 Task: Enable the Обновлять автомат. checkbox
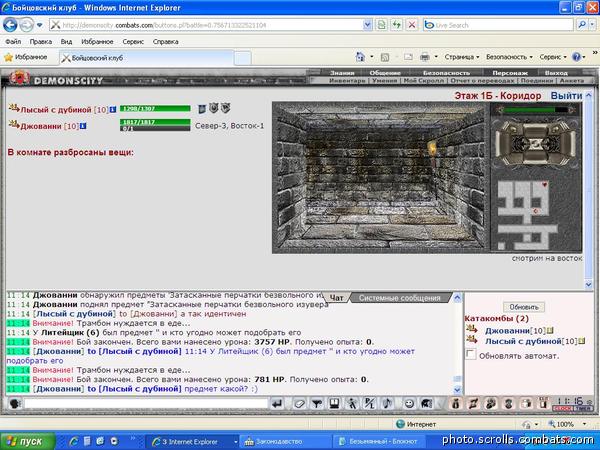(471, 355)
